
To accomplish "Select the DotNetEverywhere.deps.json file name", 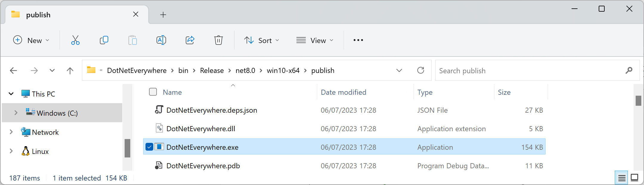I will click(x=212, y=110).
